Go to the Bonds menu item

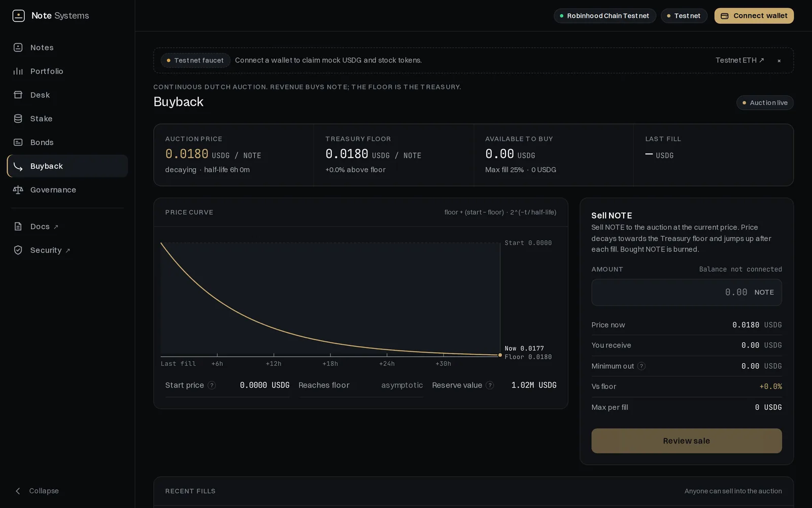click(x=67, y=142)
